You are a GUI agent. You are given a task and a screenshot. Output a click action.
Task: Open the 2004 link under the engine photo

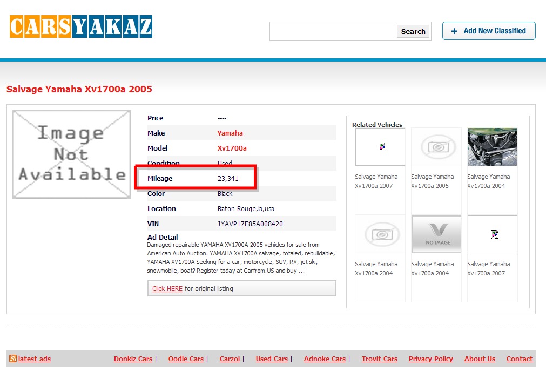(489, 181)
